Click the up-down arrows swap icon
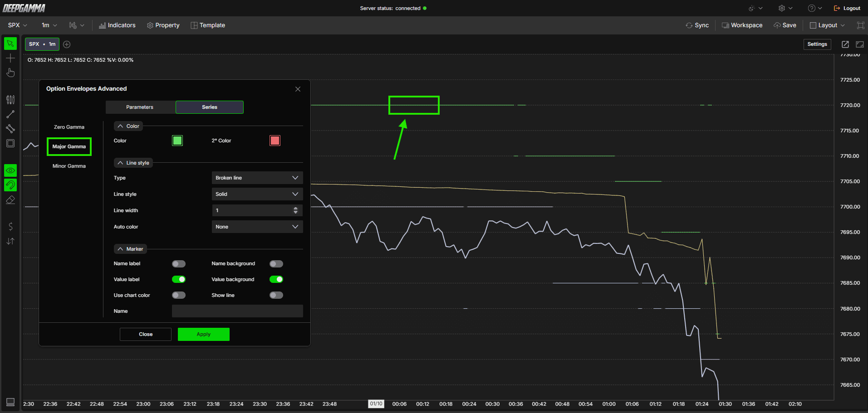 (10, 241)
